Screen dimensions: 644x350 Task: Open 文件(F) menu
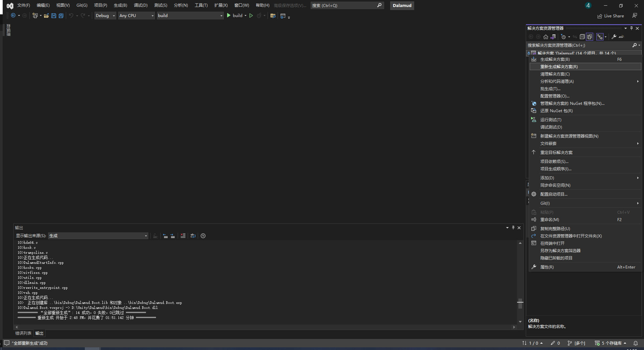23,5
